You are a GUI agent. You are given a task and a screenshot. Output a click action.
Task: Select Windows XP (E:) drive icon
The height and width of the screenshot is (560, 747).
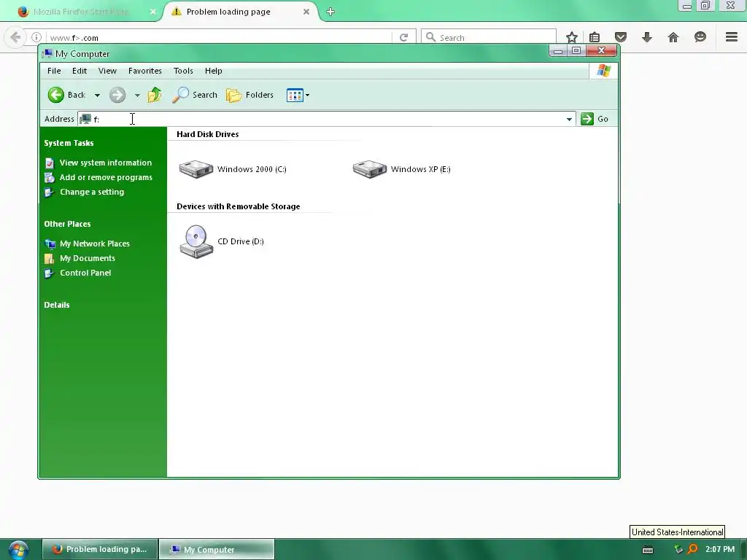[x=370, y=169]
